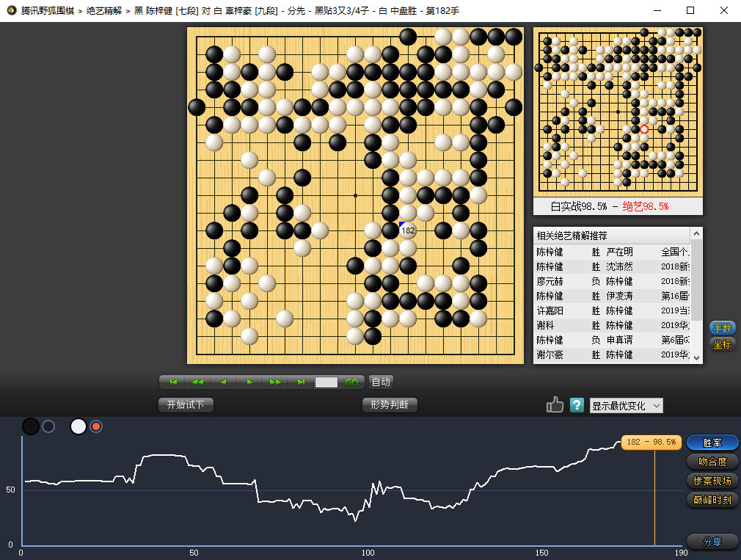
Task: Step back one move
Action: tap(224, 382)
